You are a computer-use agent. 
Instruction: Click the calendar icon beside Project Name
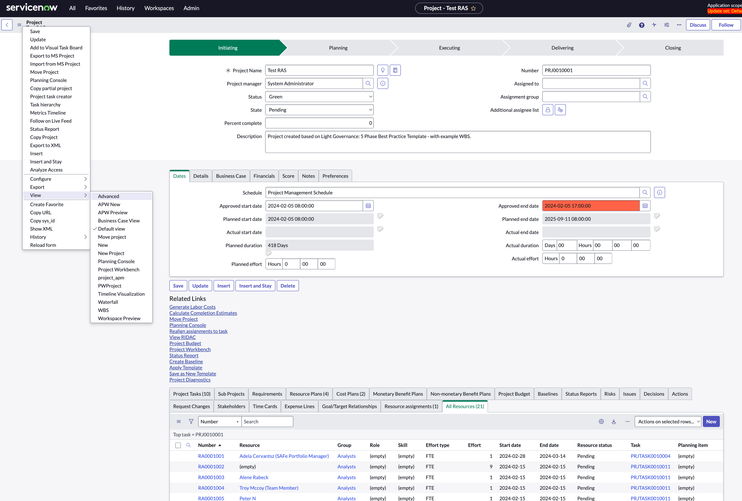(x=396, y=70)
